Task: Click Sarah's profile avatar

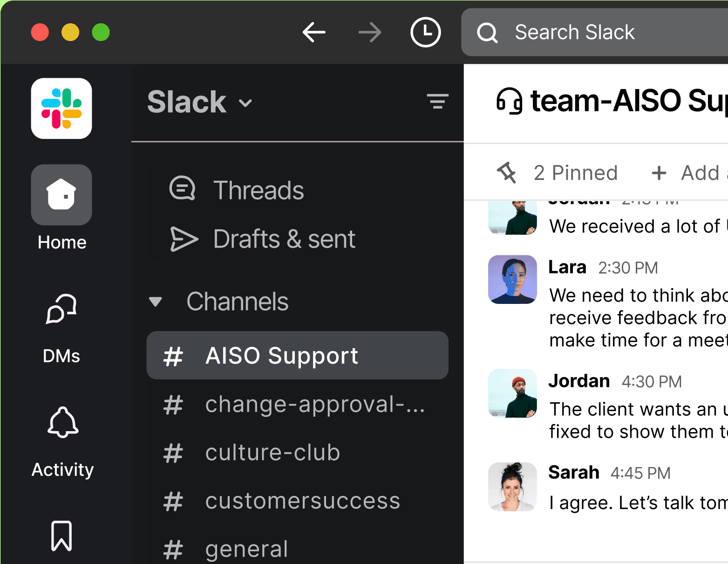Action: (512, 487)
